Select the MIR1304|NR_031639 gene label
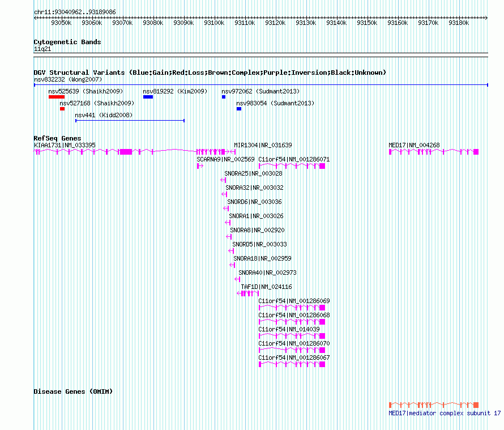This screenshot has width=504, height=430. point(263,146)
